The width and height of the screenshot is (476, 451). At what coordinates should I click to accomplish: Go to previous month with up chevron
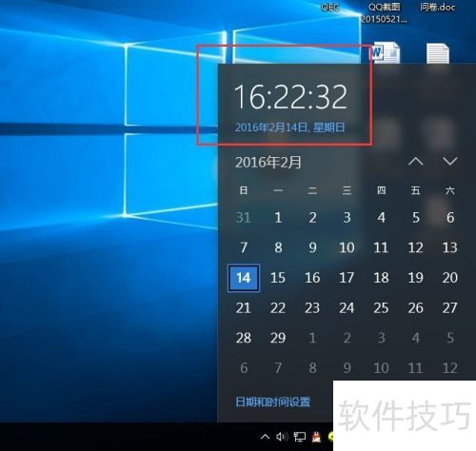point(416,162)
